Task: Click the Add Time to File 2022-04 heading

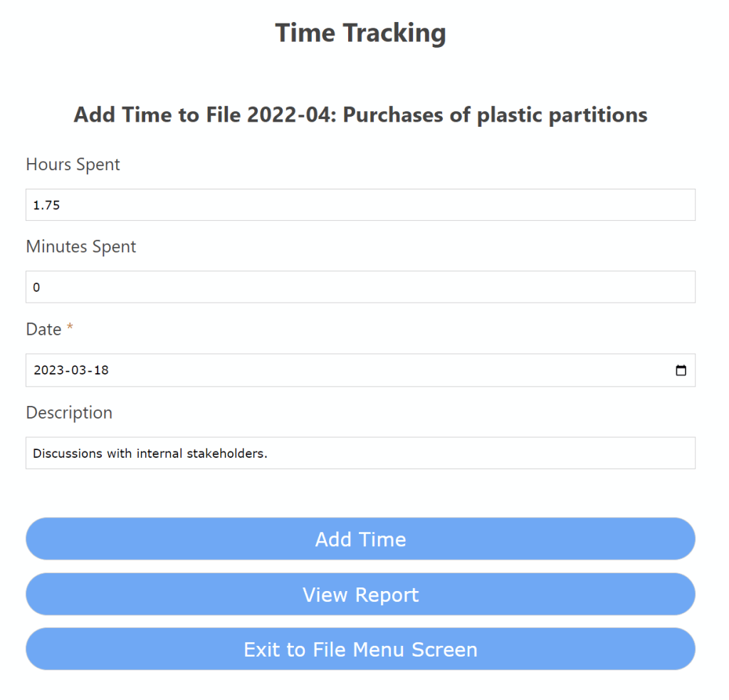Action: [x=360, y=115]
